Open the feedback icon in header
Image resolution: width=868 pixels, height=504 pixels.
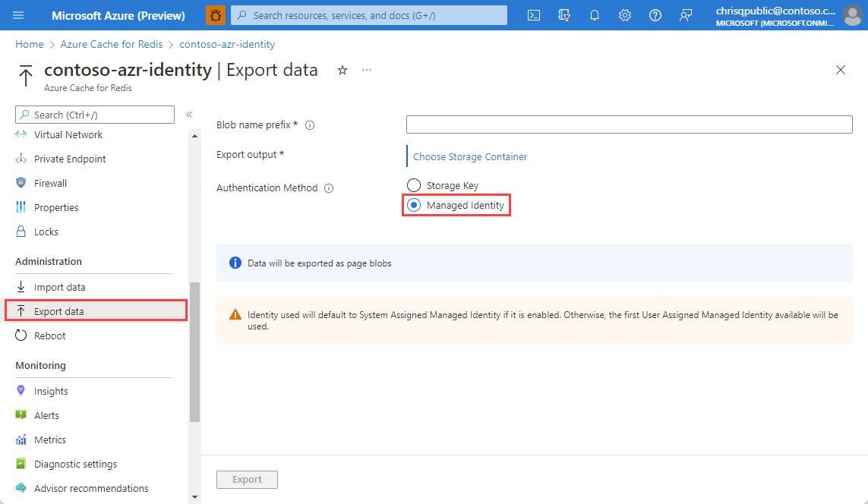click(x=686, y=15)
